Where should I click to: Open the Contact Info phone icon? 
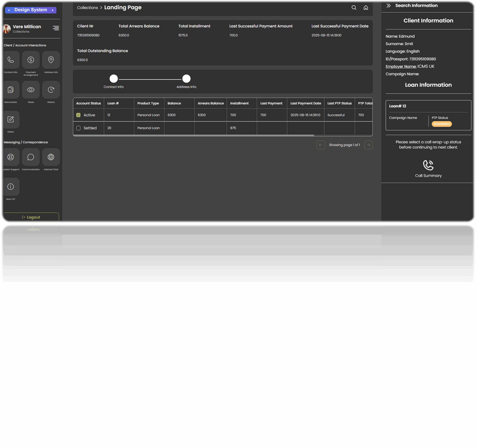click(x=11, y=60)
